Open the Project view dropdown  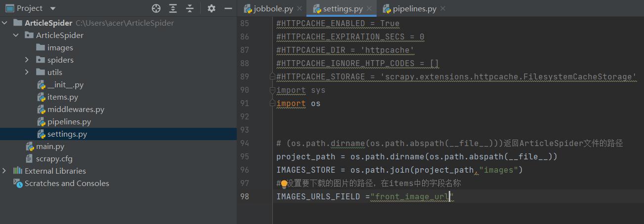tap(53, 8)
